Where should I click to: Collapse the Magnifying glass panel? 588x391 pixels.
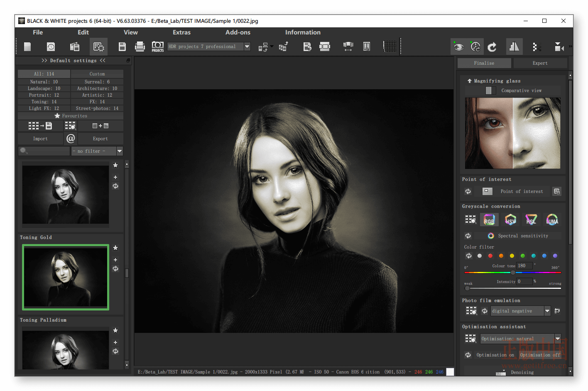[470, 81]
